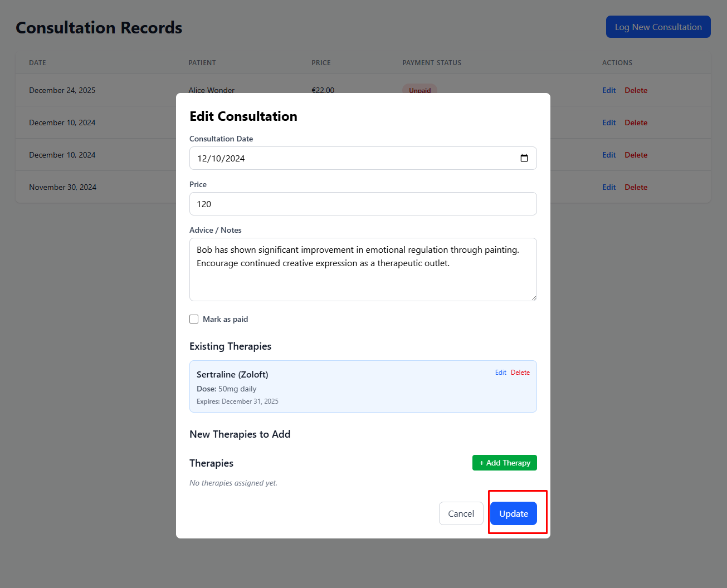
Task: Select the Mark as paid label
Action: coord(225,319)
